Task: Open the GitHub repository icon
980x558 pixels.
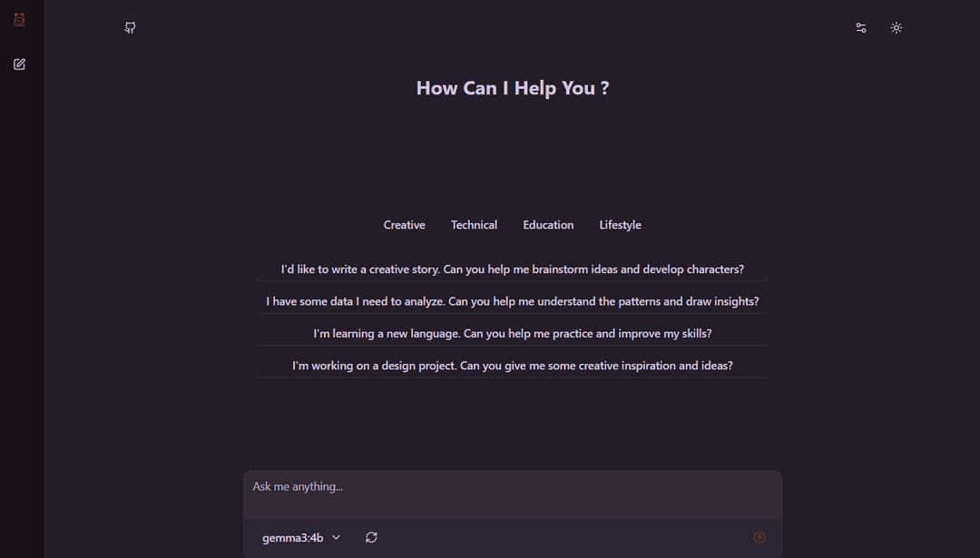Action: click(129, 27)
